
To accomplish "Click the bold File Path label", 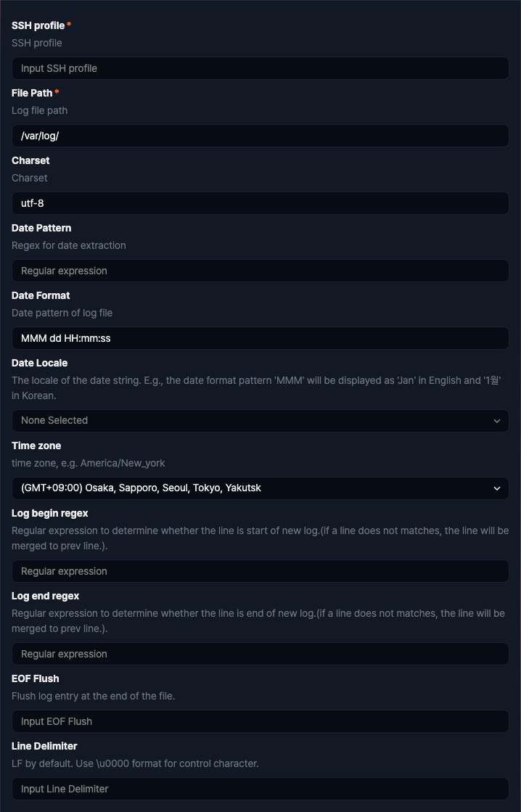I will point(32,93).
